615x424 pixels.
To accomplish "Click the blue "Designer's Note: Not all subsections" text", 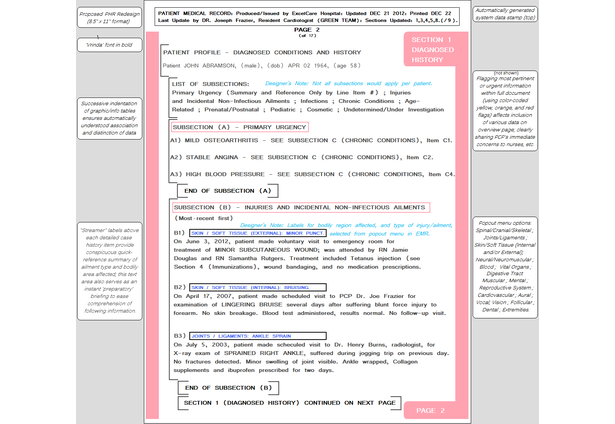I will point(348,83).
